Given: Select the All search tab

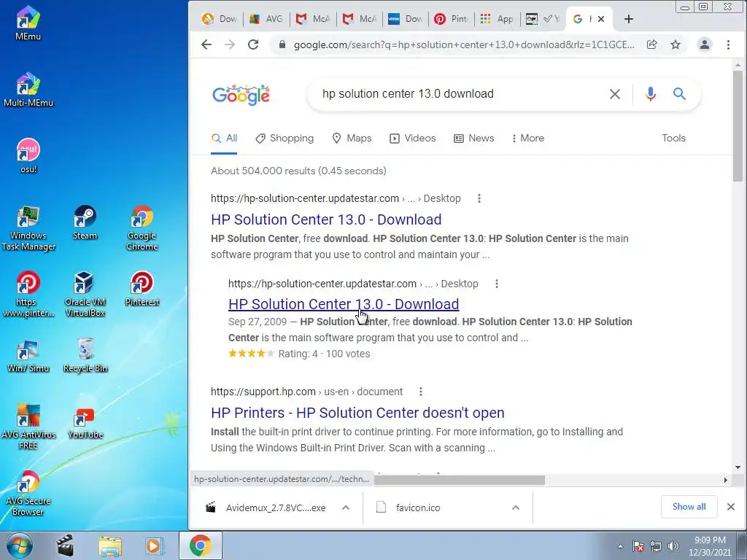Looking at the screenshot, I should coord(224,138).
